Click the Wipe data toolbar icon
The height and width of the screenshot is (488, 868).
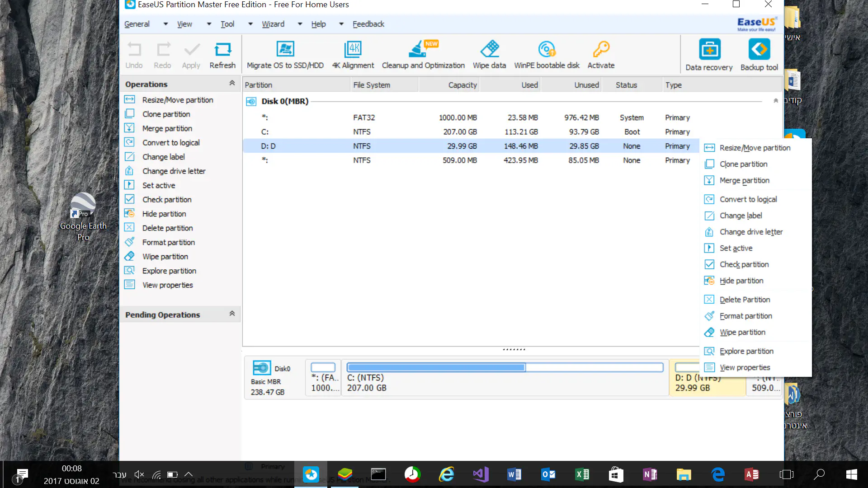pyautogui.click(x=489, y=49)
